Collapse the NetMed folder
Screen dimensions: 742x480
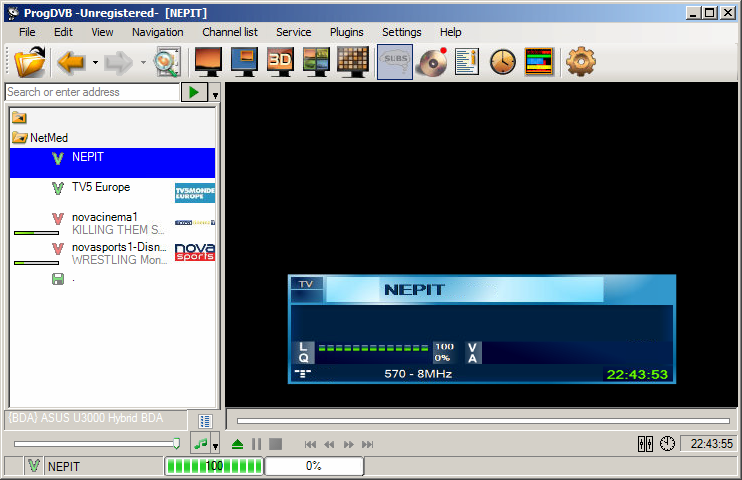coord(19,138)
